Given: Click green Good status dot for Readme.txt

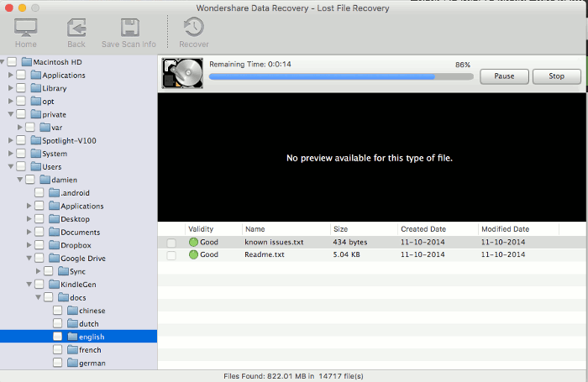Looking at the screenshot, I should coord(193,254).
